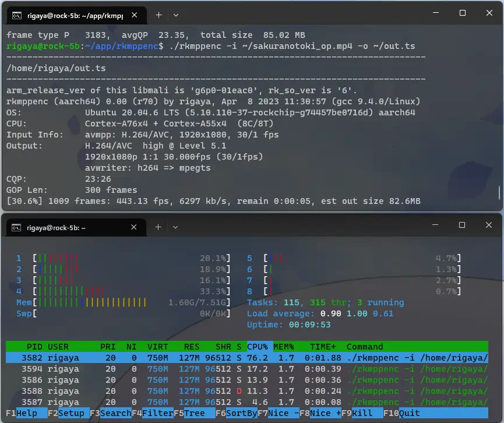Click F3 Search in htop footer

click(x=111, y=413)
